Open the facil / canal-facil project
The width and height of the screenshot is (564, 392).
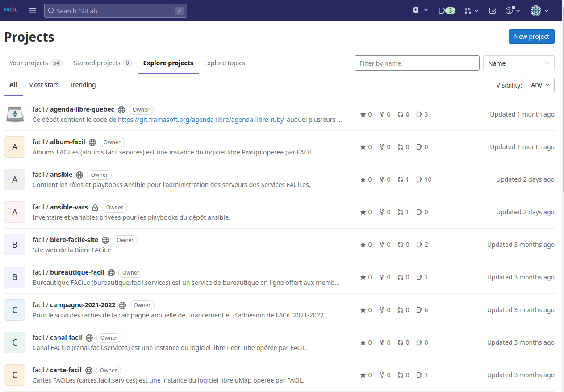(58, 338)
